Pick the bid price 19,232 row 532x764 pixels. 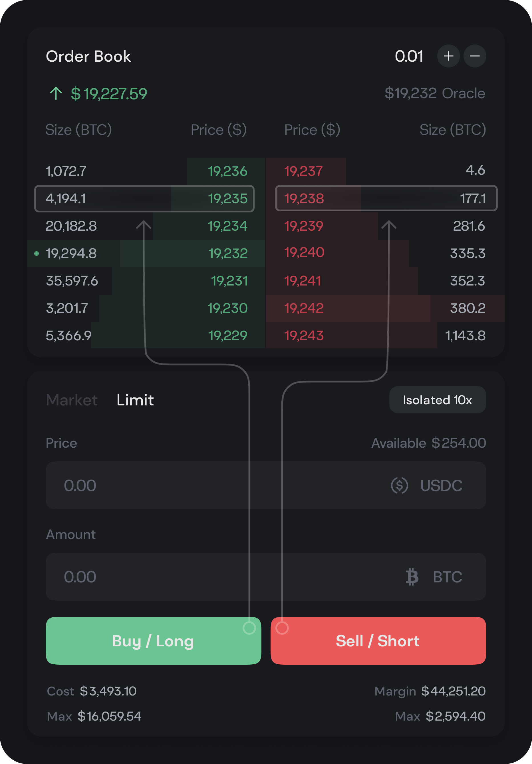[146, 254]
